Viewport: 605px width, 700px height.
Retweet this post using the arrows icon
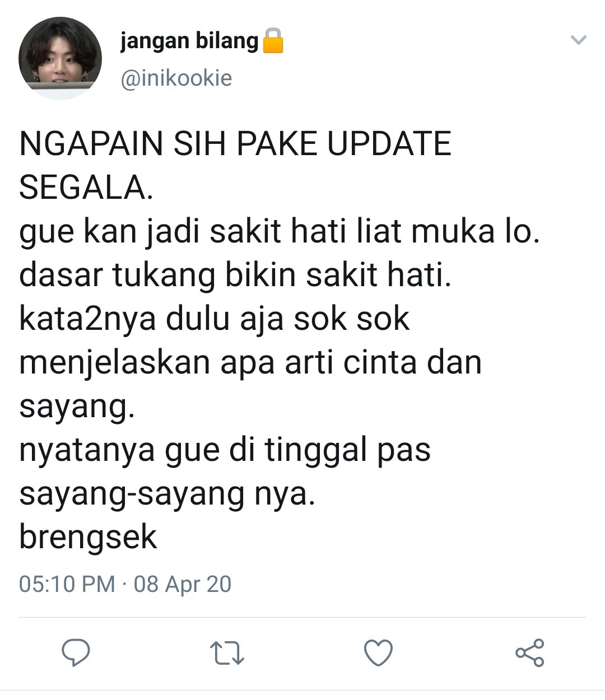pyautogui.click(x=227, y=654)
